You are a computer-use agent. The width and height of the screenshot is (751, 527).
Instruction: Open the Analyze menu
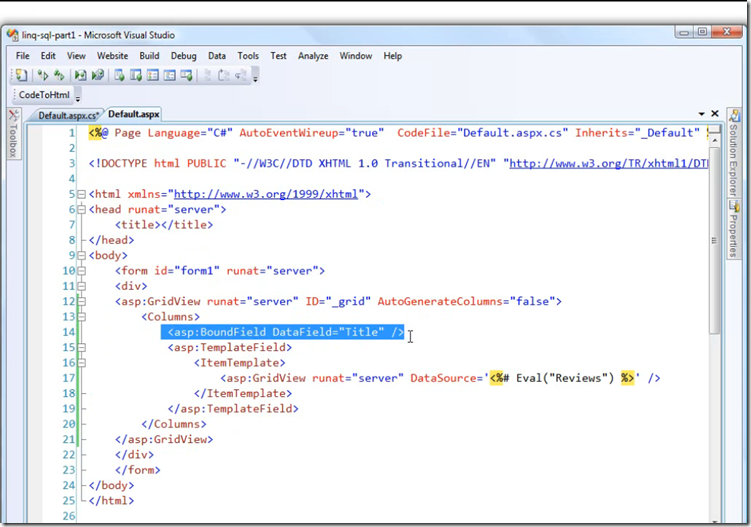pos(313,56)
